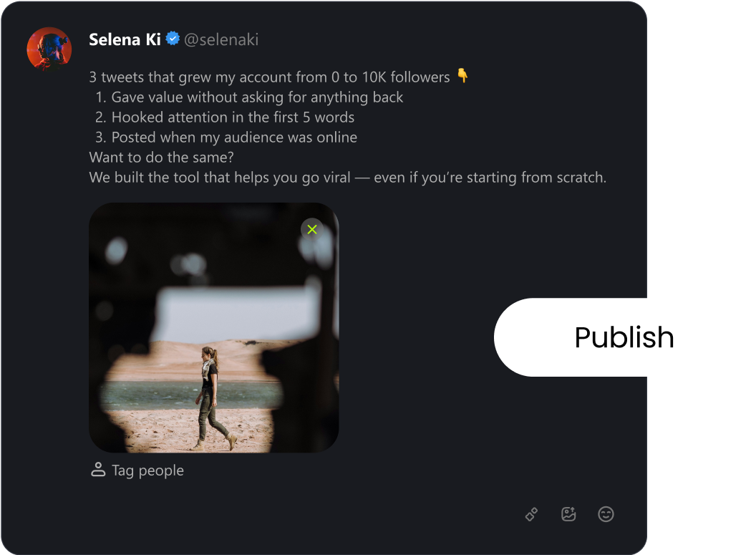Click the upload image icon

568,514
